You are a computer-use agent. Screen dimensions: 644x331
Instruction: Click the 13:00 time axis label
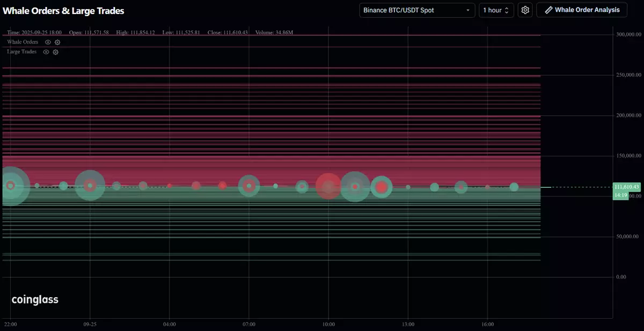(x=408, y=325)
